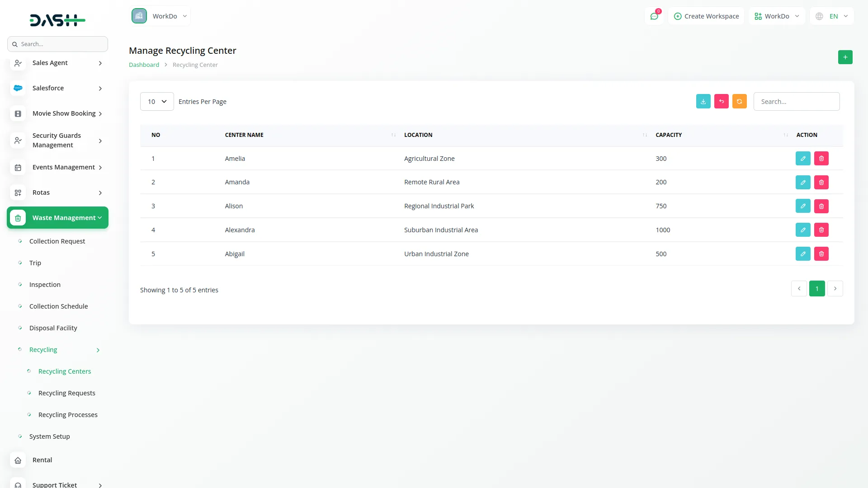
Task: Click the table search input field
Action: point(796,102)
